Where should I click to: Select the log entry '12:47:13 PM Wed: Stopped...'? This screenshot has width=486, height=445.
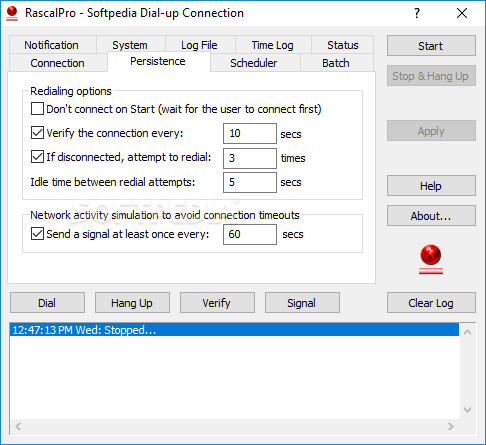[x=234, y=330]
